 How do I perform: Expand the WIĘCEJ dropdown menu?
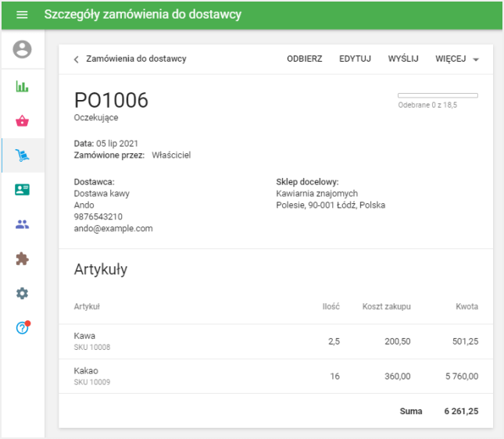pos(457,59)
